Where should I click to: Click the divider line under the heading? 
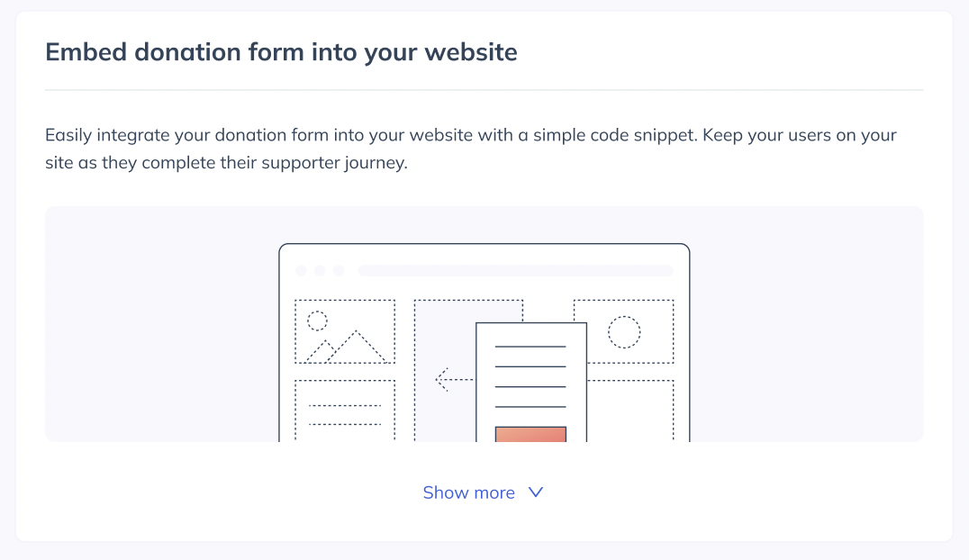tap(484, 90)
